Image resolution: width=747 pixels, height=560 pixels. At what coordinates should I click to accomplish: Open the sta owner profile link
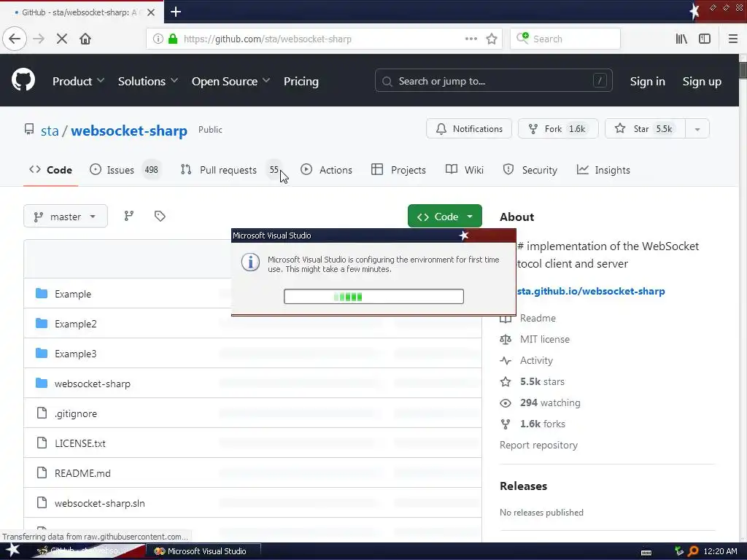point(50,131)
